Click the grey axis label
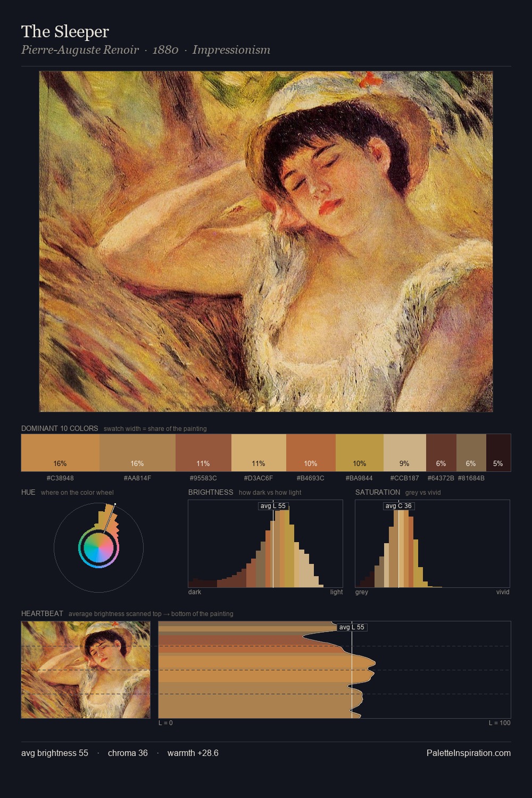 pos(362,592)
